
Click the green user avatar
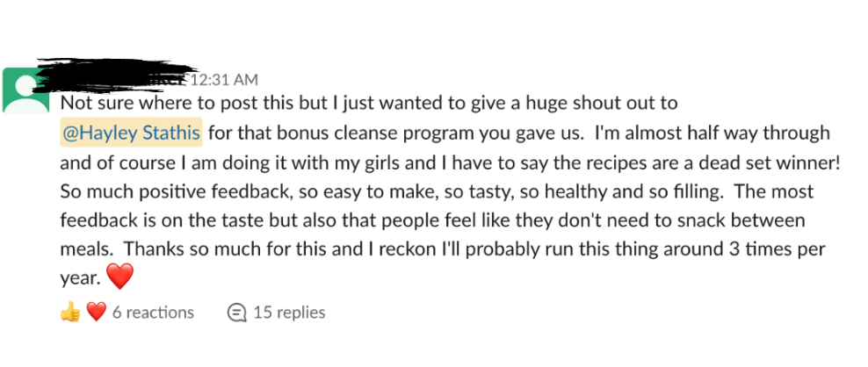point(26,90)
